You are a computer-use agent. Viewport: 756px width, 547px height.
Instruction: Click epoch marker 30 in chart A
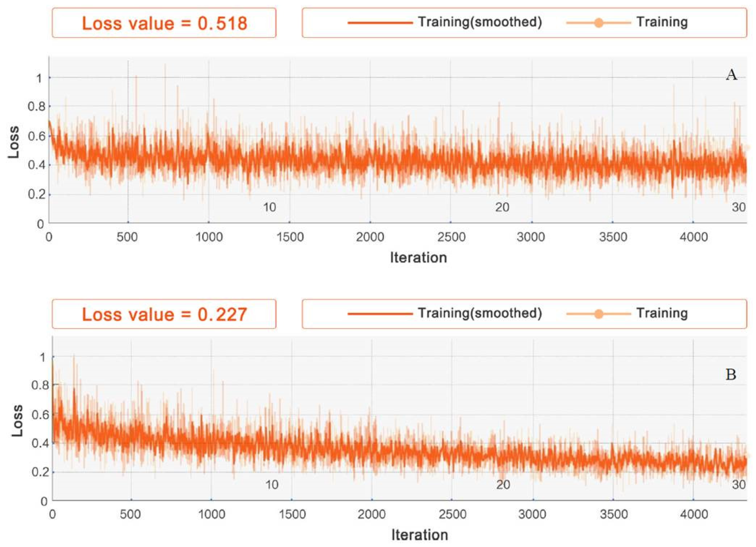738,207
